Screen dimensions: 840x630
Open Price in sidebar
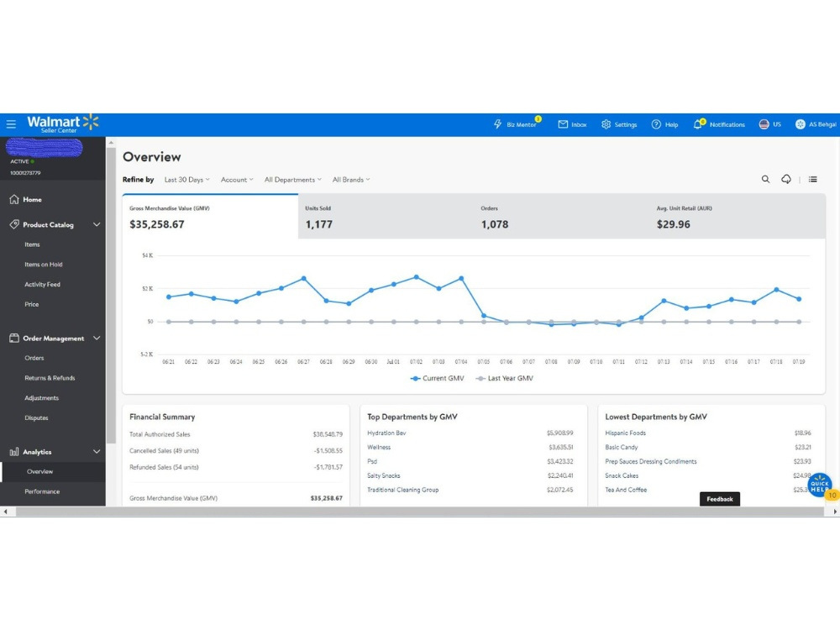(x=32, y=304)
